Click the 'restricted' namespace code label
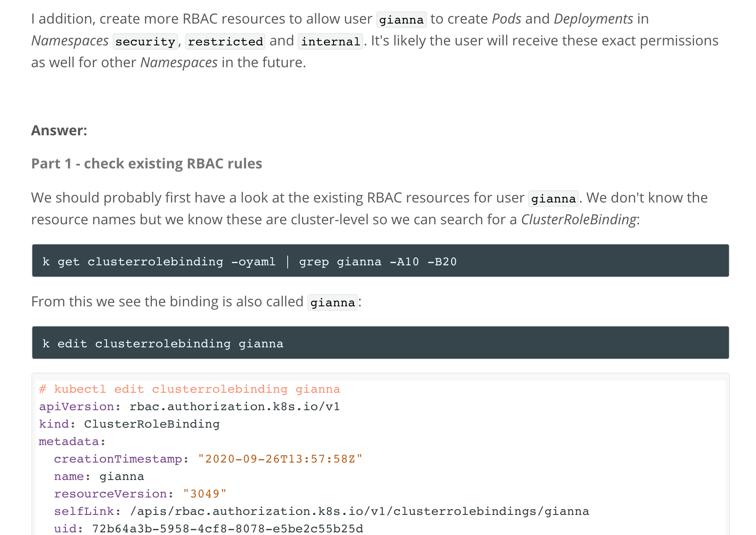The image size is (756, 535). (225, 41)
